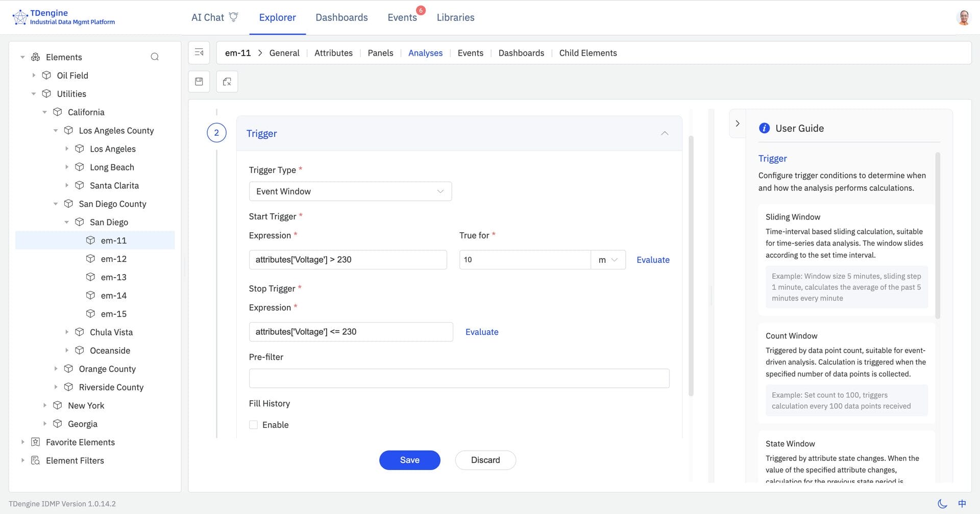Switch to the Attributes tab
This screenshot has width=980, height=514.
pos(333,53)
